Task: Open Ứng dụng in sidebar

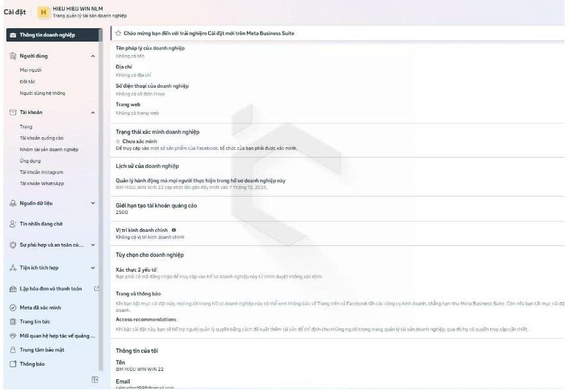Action: tap(30, 161)
